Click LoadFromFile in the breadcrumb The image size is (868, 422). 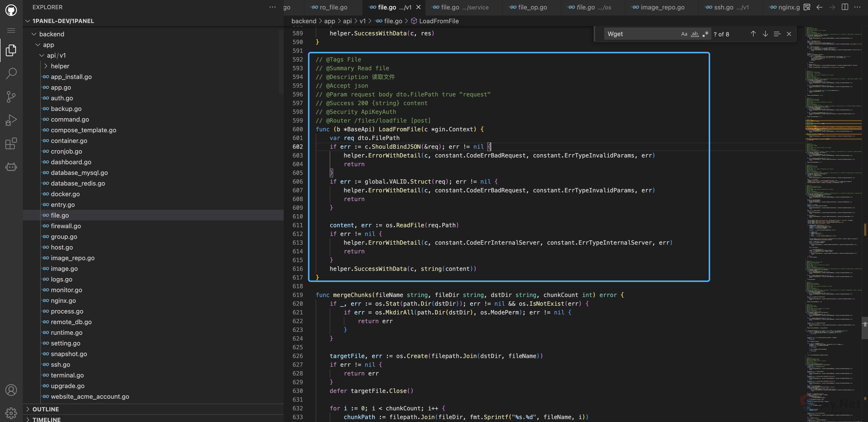[438, 21]
